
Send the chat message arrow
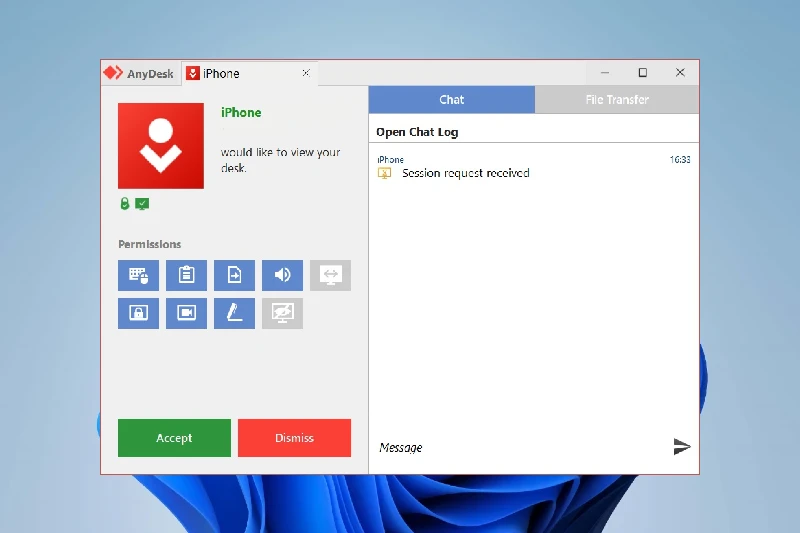tap(682, 446)
